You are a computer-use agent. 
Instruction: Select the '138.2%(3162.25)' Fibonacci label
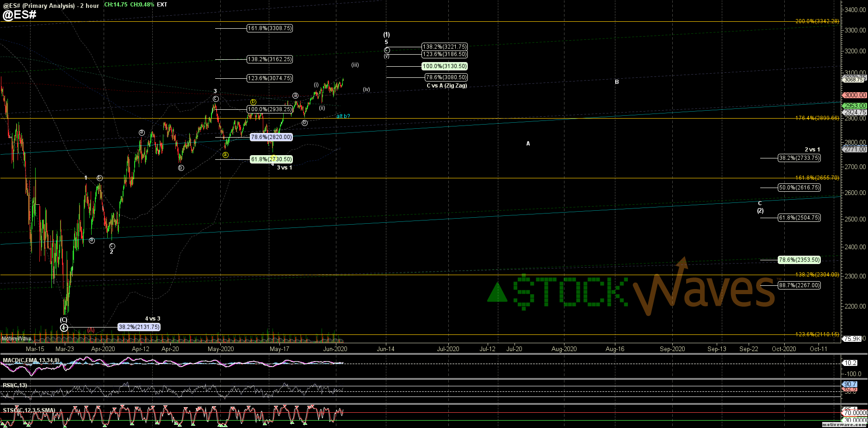tap(270, 59)
